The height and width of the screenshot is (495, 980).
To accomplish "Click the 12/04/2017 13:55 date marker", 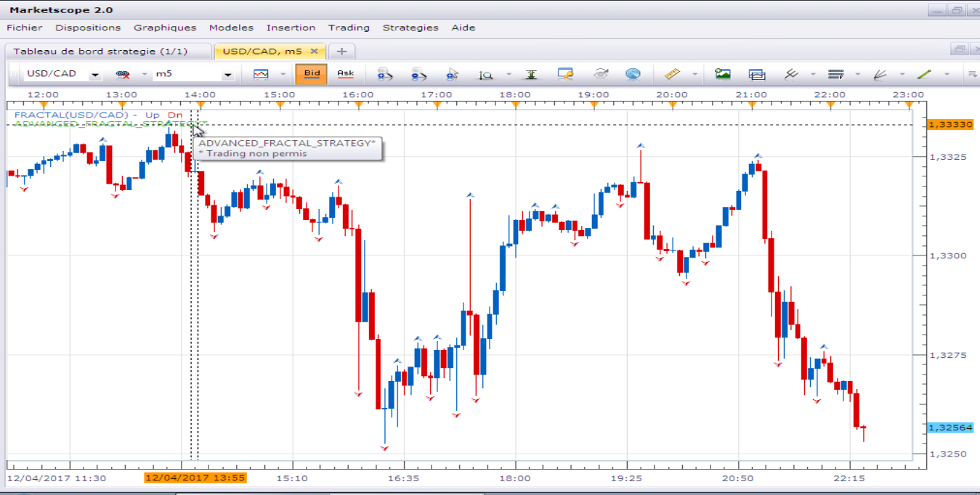I will tap(195, 478).
